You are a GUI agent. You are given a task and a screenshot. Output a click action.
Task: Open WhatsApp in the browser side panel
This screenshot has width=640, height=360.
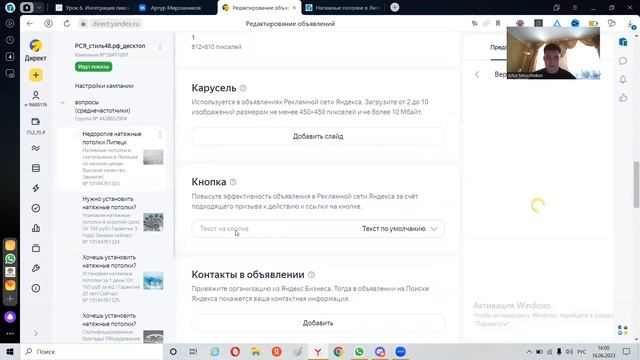click(x=10, y=259)
